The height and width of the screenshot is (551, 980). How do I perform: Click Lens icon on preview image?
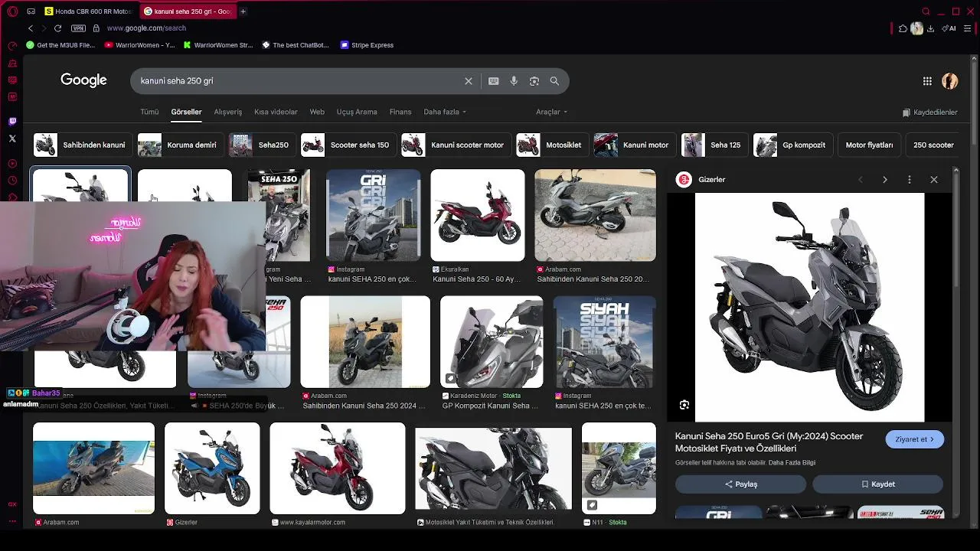pos(684,405)
